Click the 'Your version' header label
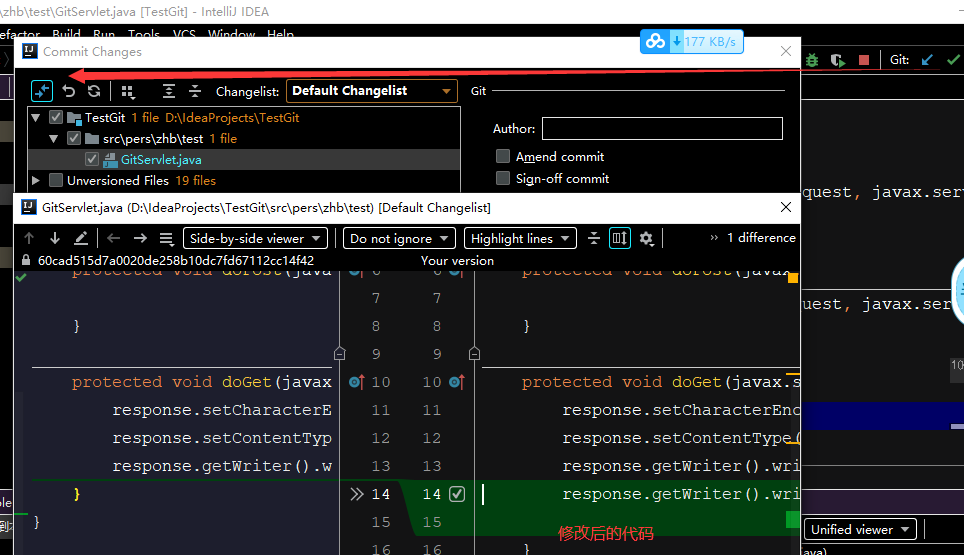Screen dimensions: 964x555 click(x=457, y=261)
